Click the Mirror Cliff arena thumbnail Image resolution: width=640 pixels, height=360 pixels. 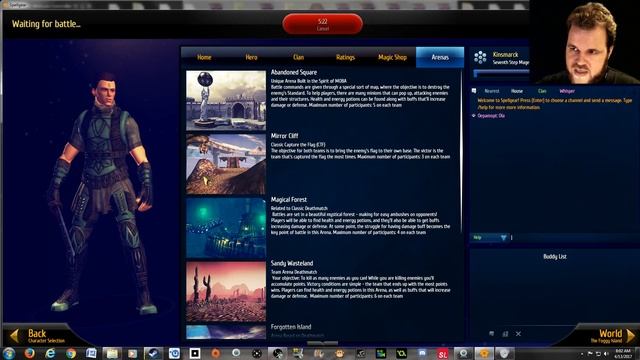(226, 164)
